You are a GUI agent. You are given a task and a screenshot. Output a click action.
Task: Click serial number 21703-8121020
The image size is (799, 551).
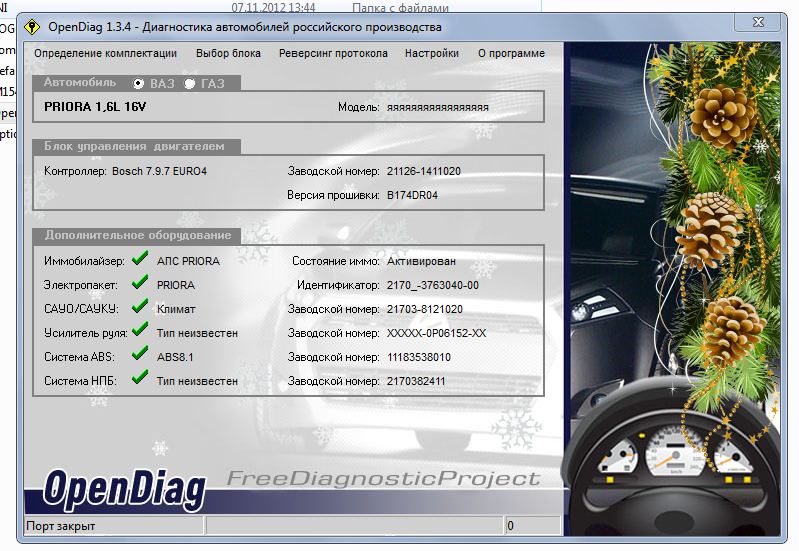point(424,309)
